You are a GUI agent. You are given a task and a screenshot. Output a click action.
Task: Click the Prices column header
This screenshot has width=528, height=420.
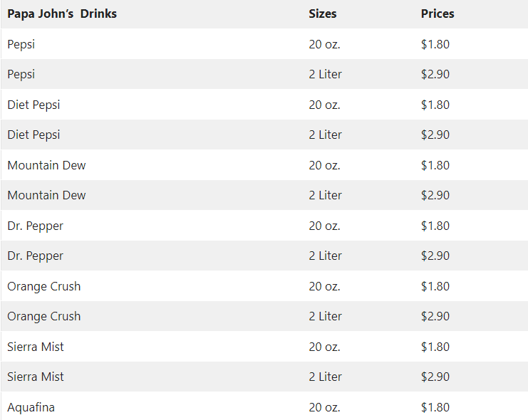click(438, 14)
